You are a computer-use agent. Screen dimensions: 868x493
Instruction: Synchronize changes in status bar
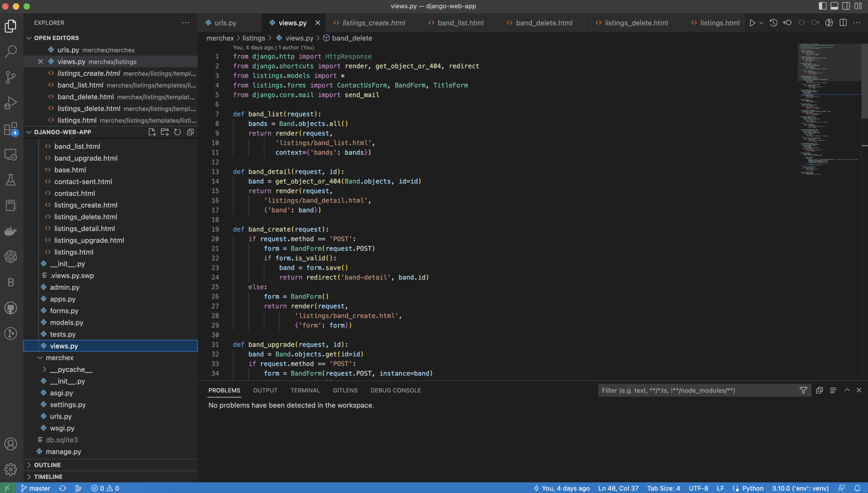coord(62,488)
